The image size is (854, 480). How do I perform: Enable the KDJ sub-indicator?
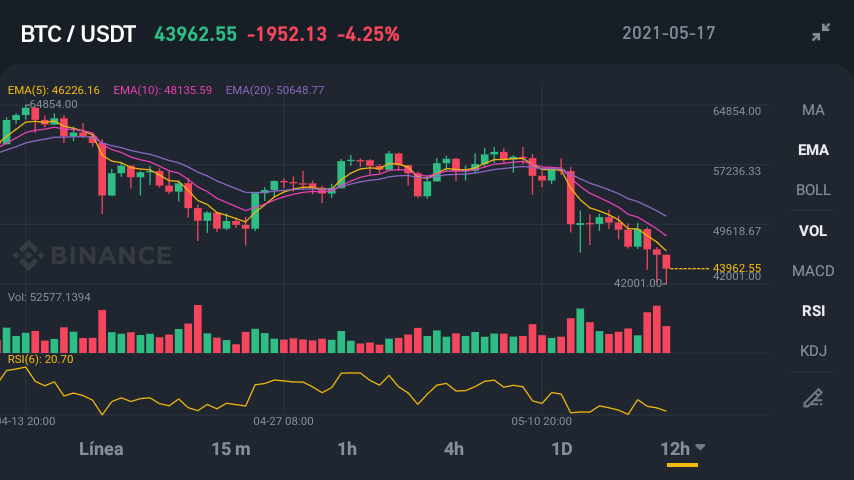[813, 351]
